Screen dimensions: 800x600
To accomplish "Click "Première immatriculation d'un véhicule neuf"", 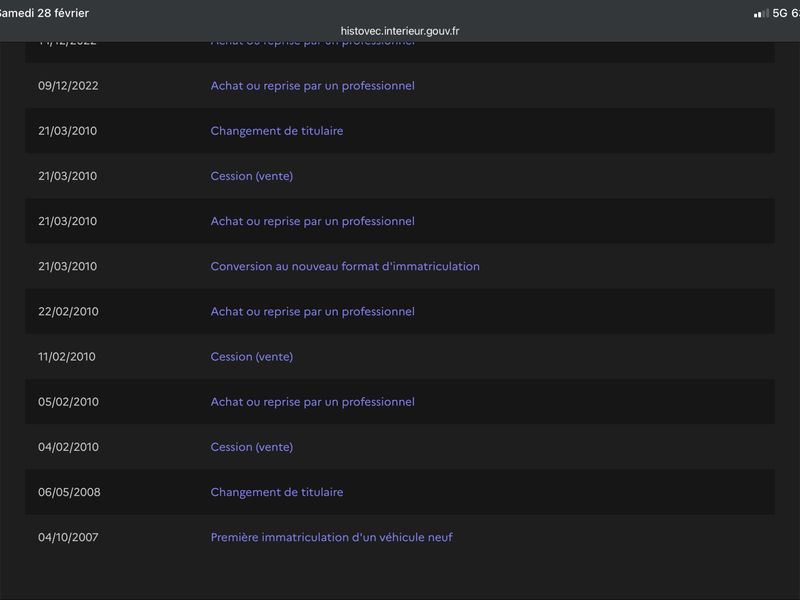I will coord(331,537).
